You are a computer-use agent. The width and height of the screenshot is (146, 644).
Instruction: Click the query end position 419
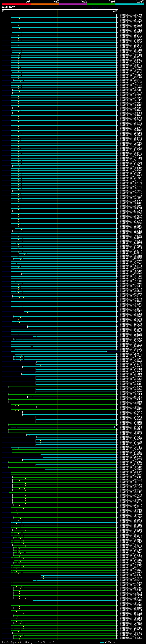coord(115,11)
